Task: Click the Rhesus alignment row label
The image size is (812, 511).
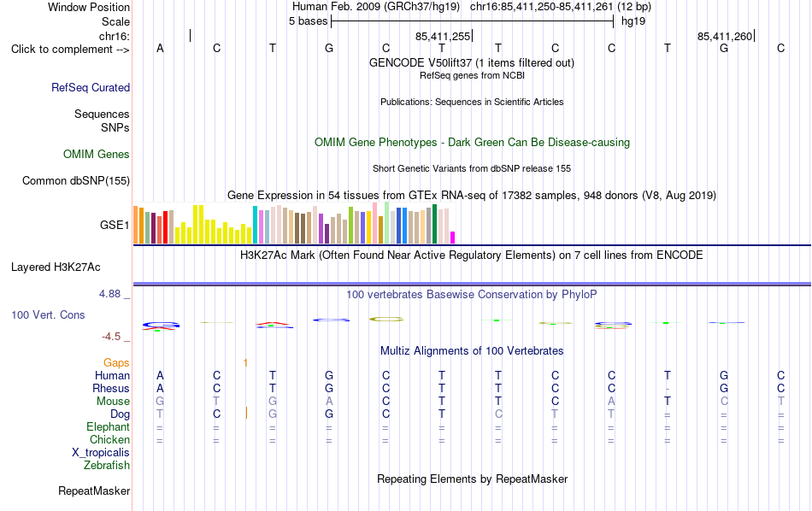Action: click(111, 388)
